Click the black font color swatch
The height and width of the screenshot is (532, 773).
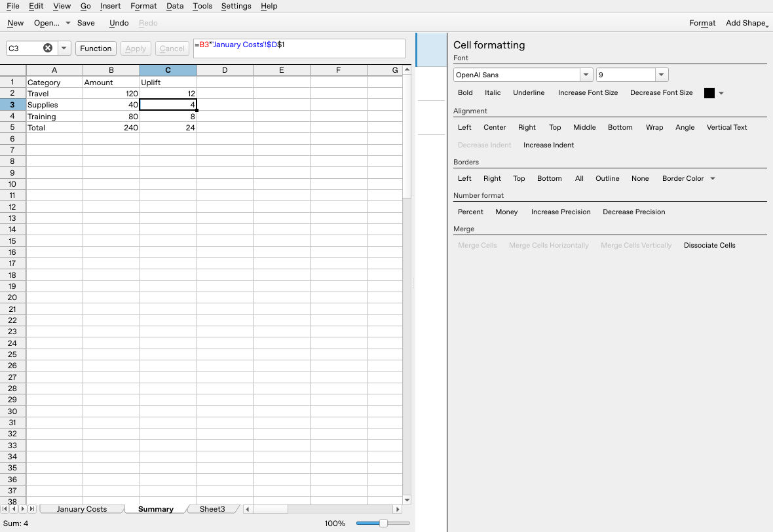point(709,93)
